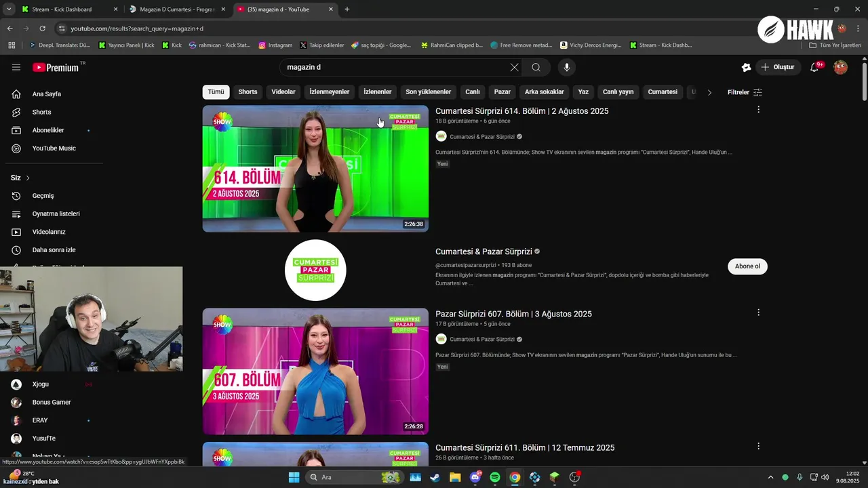Open Steam from the taskbar

pos(435,477)
